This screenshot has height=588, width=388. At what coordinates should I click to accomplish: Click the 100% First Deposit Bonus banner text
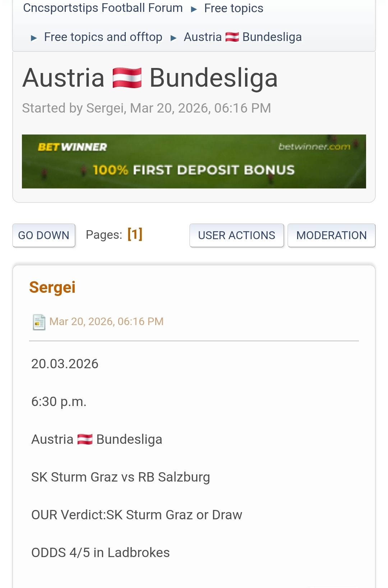(194, 170)
